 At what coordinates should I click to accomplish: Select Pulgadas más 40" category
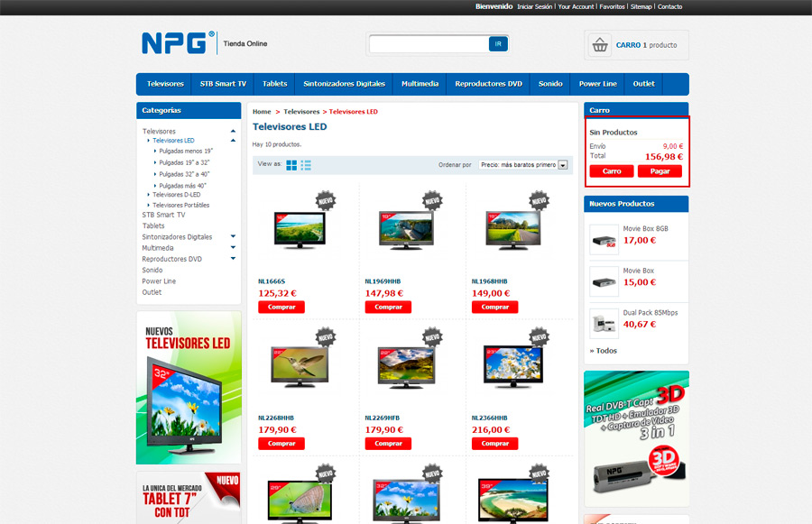point(183,186)
